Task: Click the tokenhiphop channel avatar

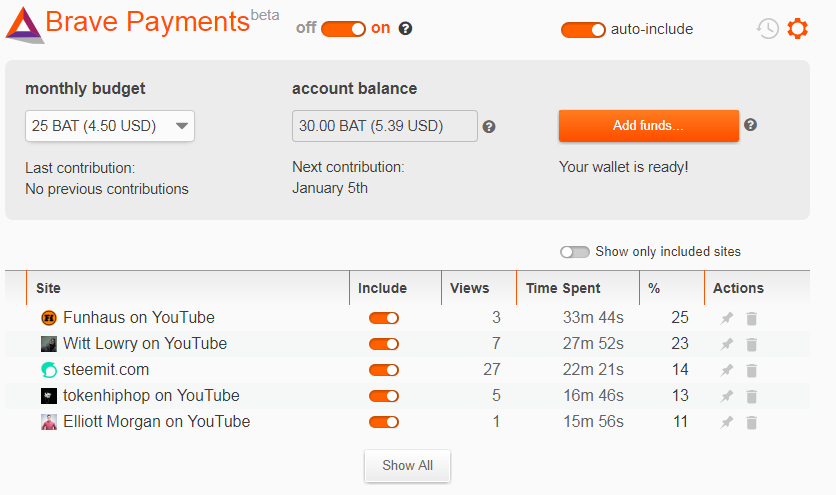Action: click(x=49, y=396)
